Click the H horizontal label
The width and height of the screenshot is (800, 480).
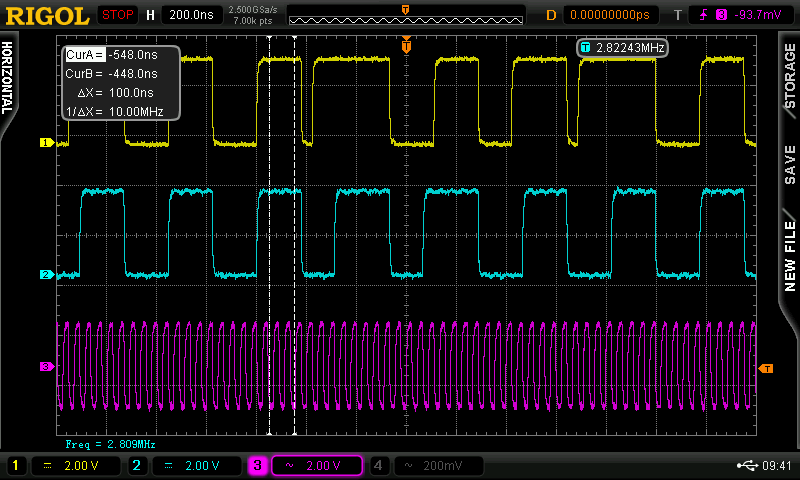point(151,15)
